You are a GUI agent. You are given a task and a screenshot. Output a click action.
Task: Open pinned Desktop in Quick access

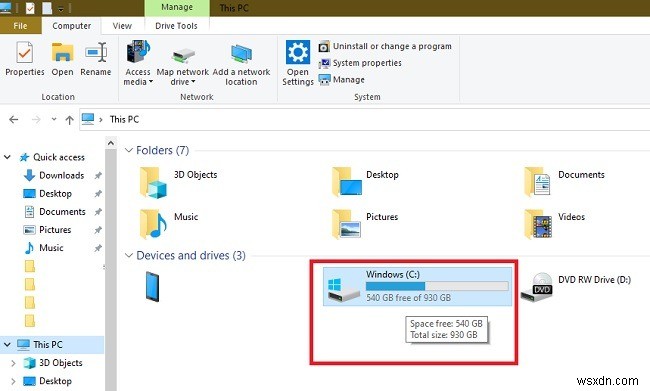pos(55,194)
